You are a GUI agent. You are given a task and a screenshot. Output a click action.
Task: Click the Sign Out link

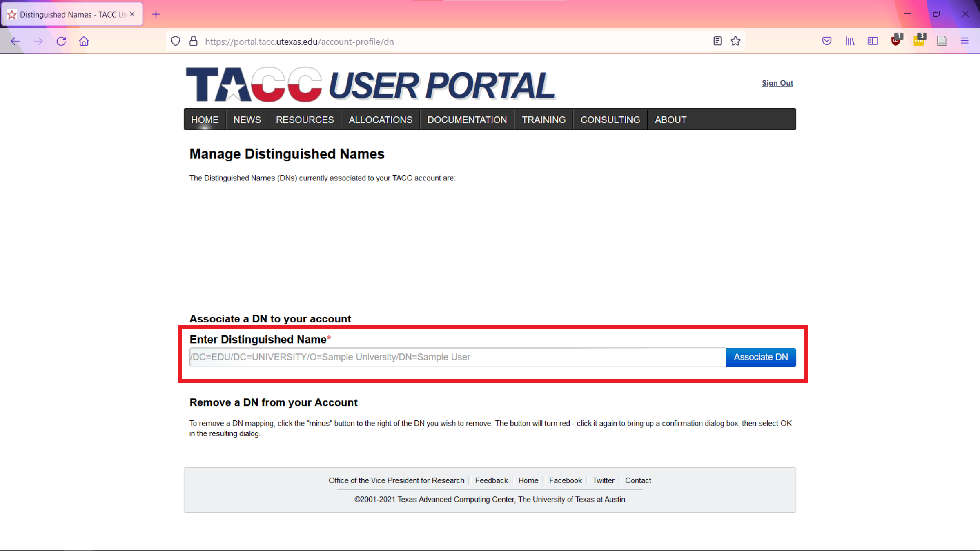777,83
